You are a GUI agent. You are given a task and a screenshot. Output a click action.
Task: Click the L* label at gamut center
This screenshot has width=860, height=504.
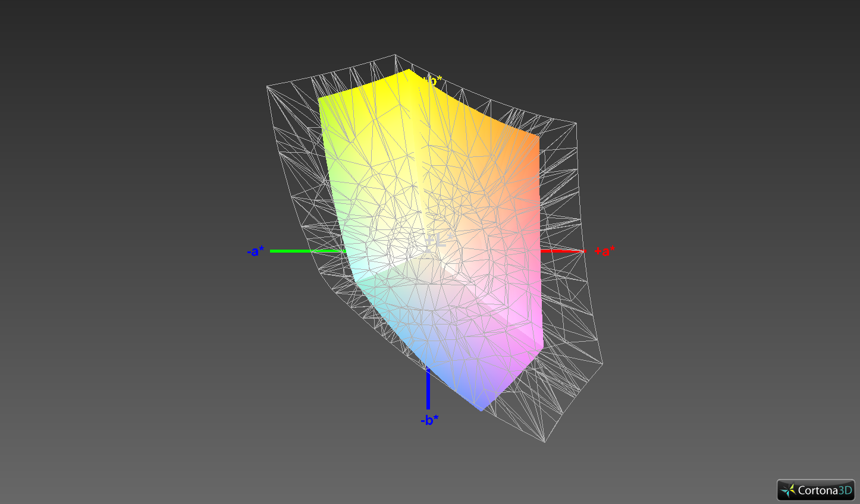439,241
